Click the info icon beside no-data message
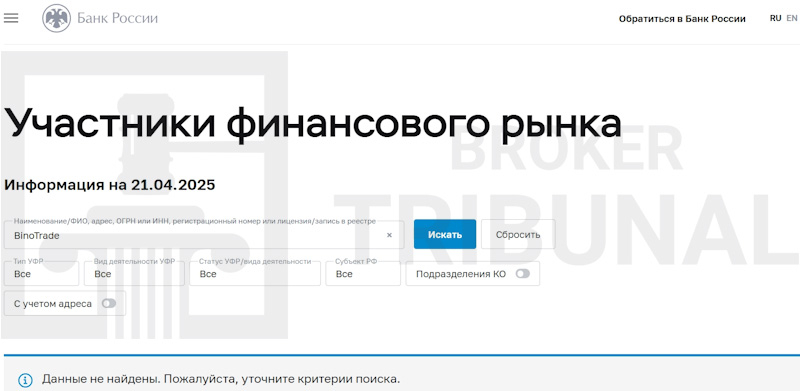Viewport: 800px width, 391px height. [x=25, y=380]
